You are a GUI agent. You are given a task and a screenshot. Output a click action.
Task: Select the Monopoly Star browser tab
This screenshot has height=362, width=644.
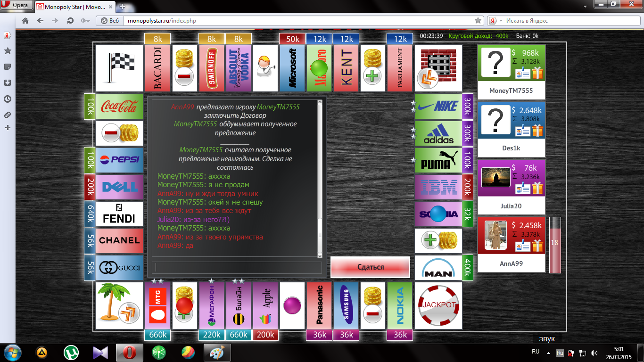pyautogui.click(x=75, y=7)
